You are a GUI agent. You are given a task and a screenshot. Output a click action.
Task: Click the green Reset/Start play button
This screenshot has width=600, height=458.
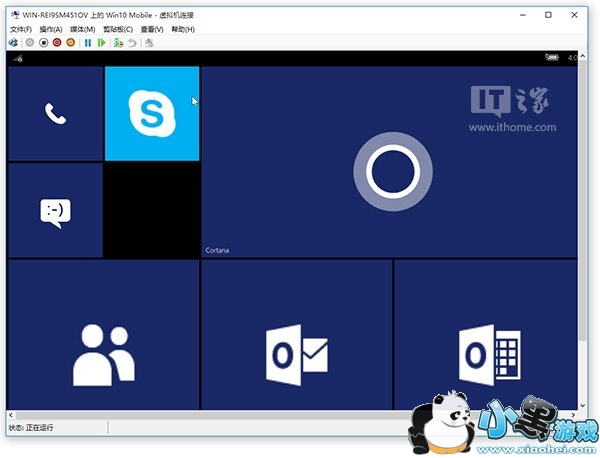101,43
